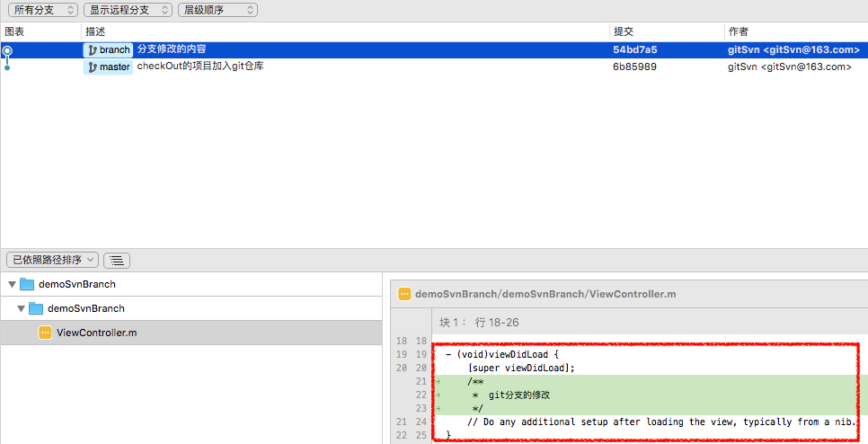Click the graph node of the branch commit
The image size is (868, 444).
(7, 51)
